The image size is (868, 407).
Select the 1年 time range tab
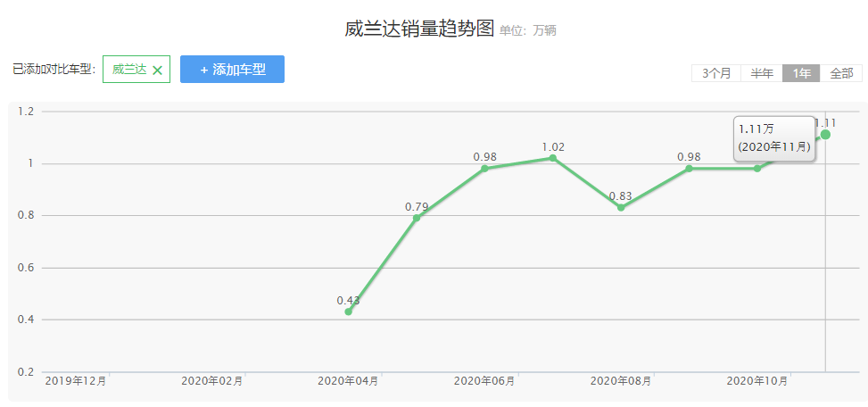(x=801, y=73)
